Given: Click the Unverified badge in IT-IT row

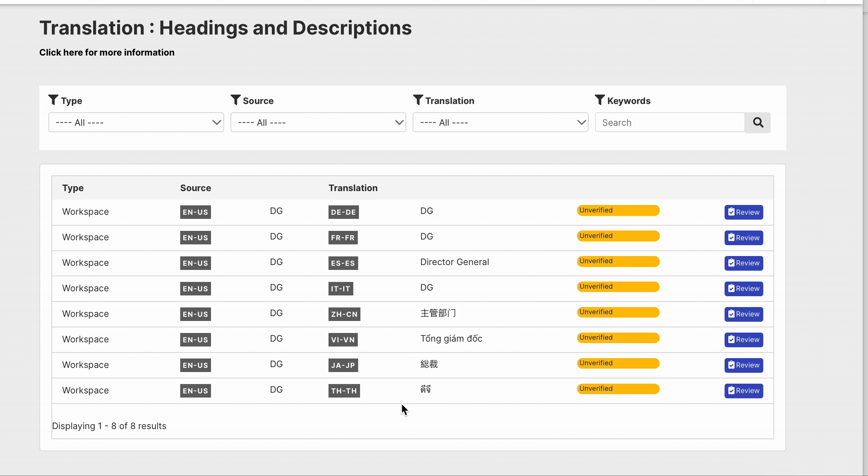Looking at the screenshot, I should pyautogui.click(x=618, y=287).
